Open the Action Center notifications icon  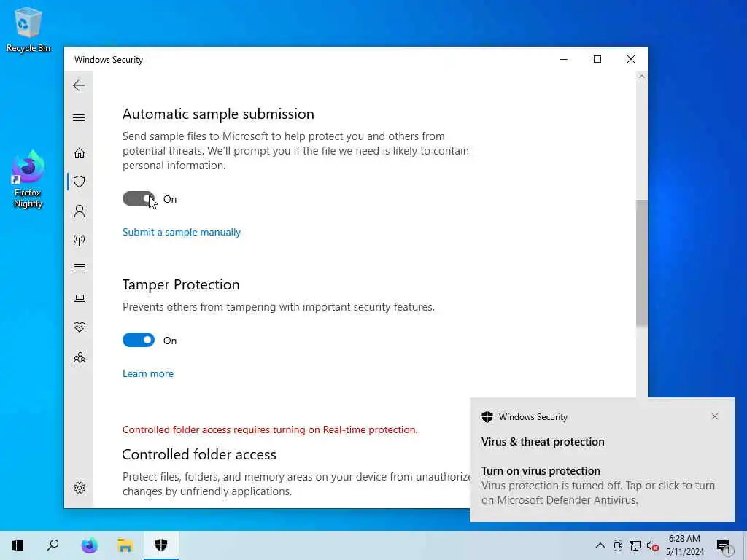(x=723, y=546)
